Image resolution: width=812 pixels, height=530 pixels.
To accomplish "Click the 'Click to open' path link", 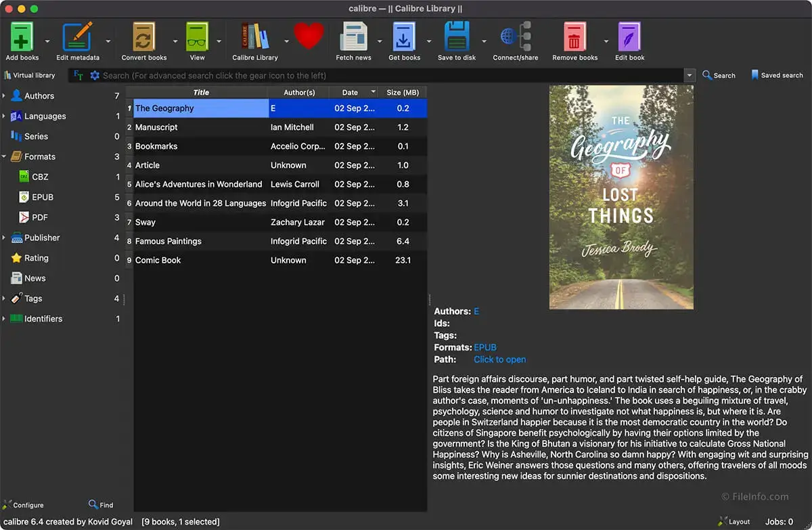I will (499, 359).
